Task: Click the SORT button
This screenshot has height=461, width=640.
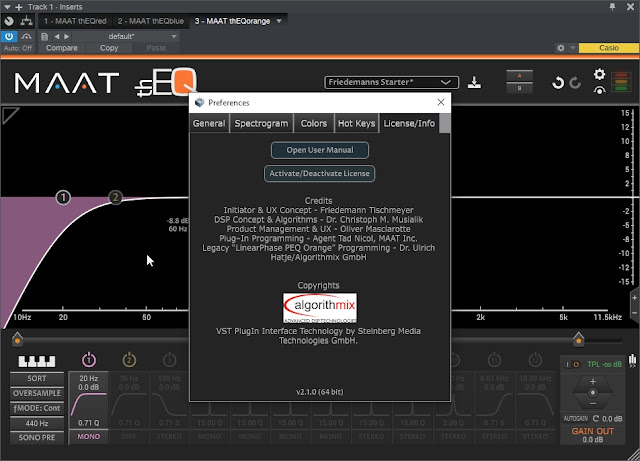Action: [37, 379]
